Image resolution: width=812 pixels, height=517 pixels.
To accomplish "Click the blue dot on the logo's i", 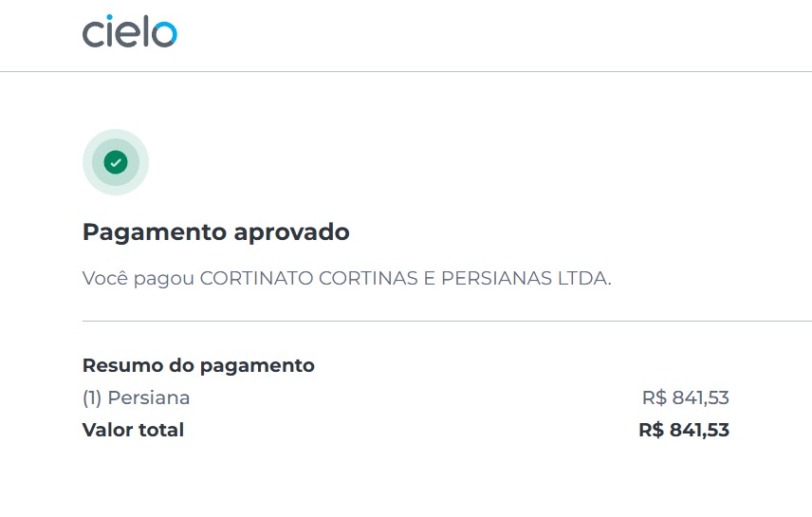I will tap(109, 18).
